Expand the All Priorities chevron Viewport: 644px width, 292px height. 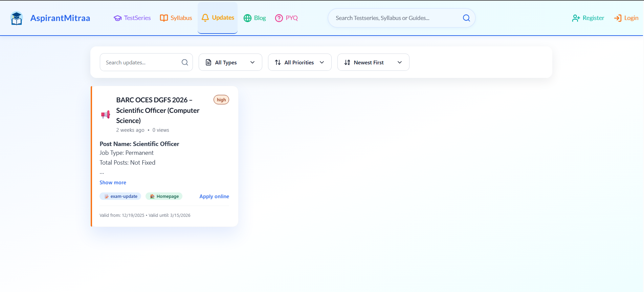(322, 62)
